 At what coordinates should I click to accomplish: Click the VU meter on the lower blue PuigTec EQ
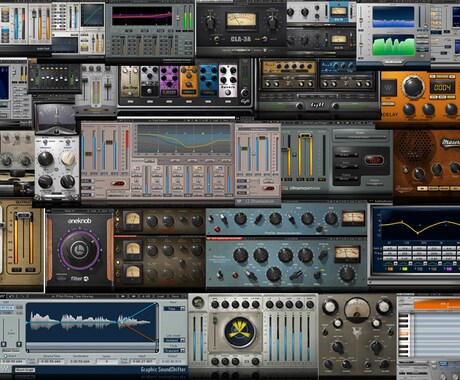pos(347,254)
